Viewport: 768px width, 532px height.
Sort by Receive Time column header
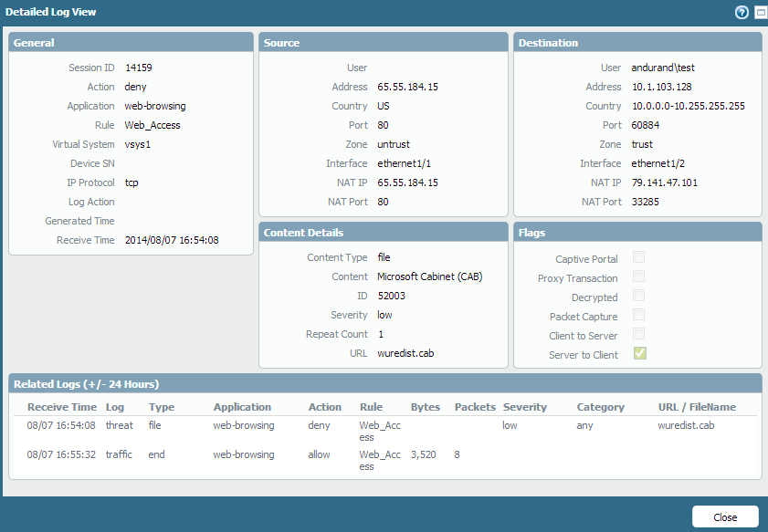(61, 407)
